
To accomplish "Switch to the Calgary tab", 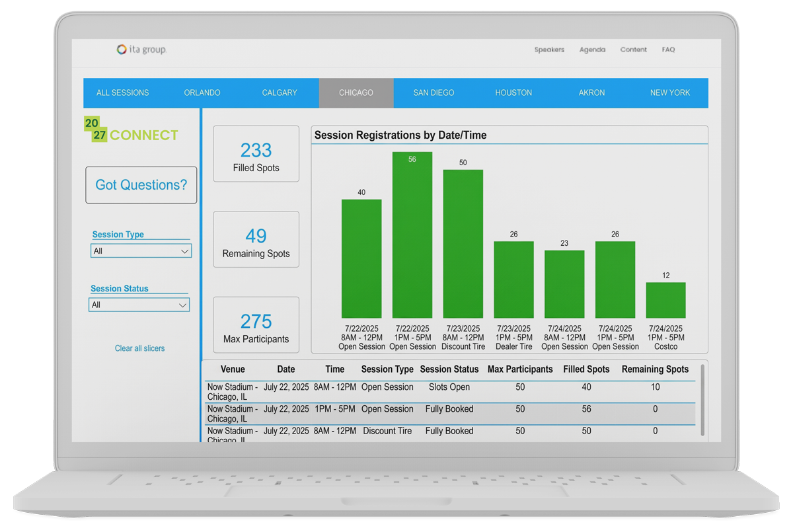I will (x=280, y=93).
